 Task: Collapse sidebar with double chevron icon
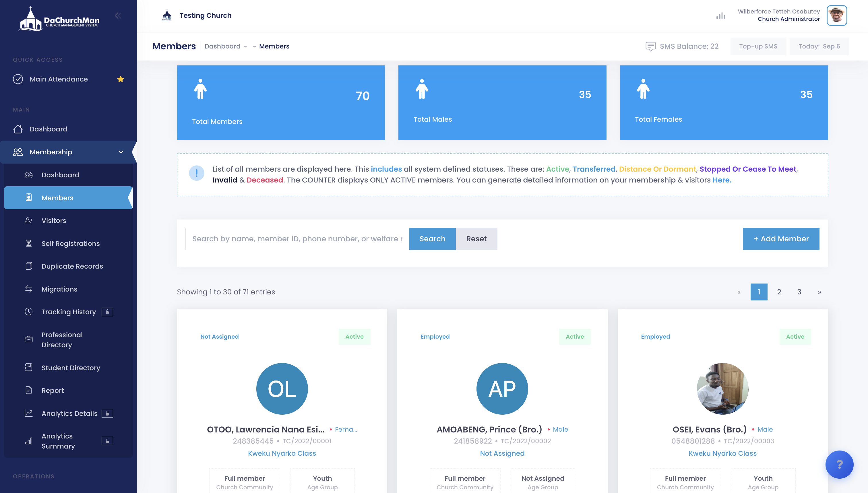pos(118,15)
